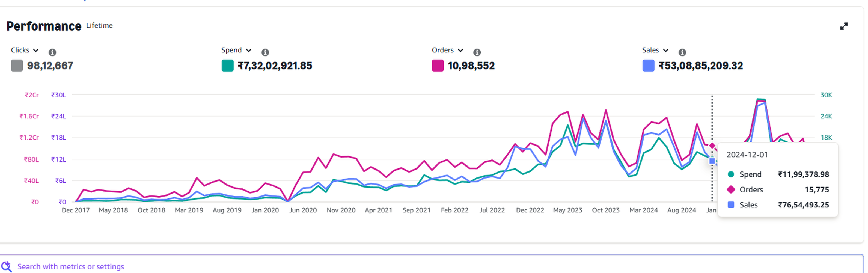Click the Clicks total 98,12,667
The height and width of the screenshot is (273, 868).
50,66
